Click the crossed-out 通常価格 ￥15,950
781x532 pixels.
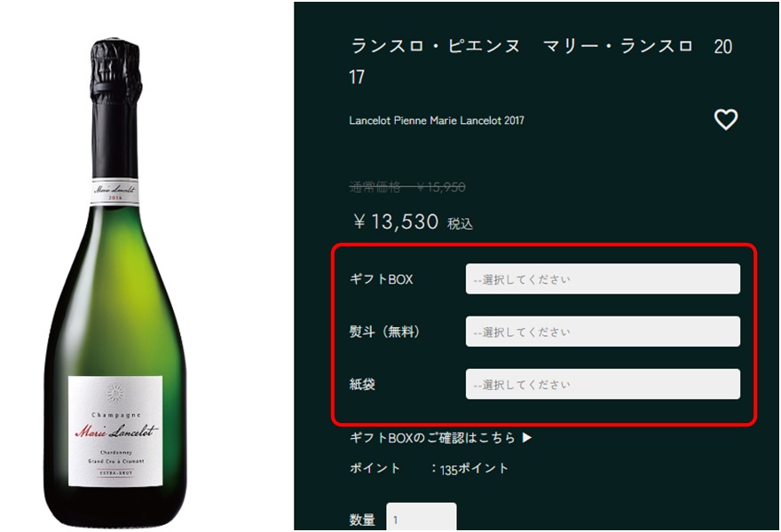point(407,187)
